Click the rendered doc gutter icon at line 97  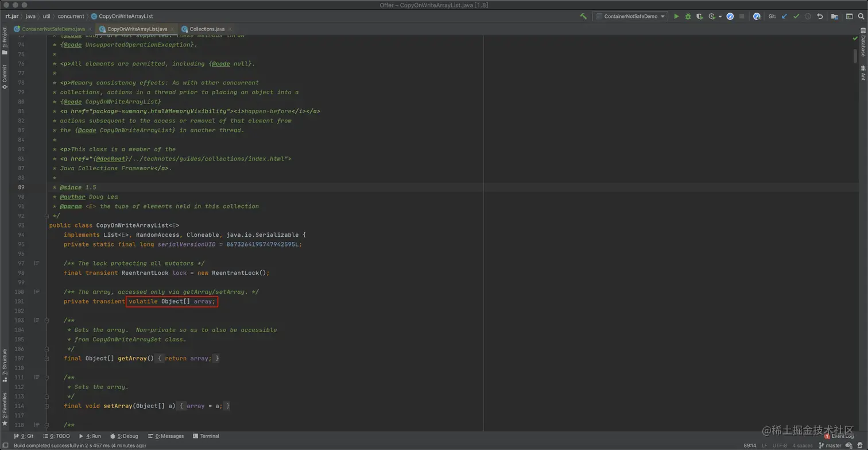click(x=36, y=263)
